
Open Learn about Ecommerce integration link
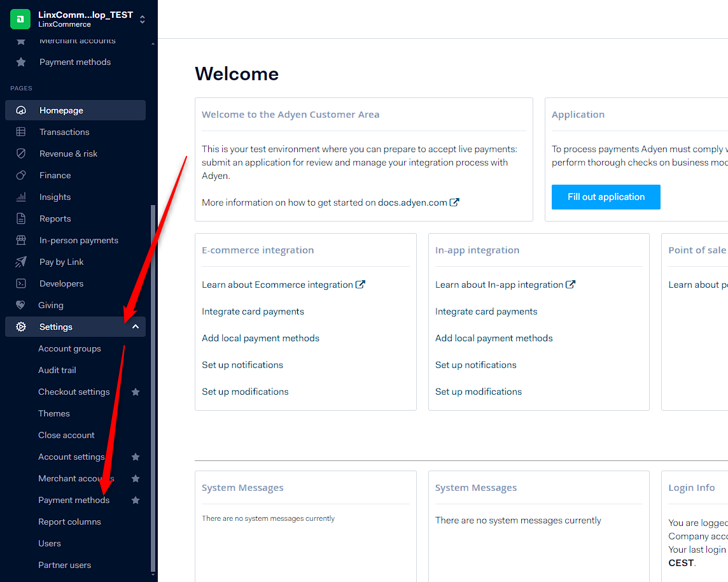click(x=277, y=285)
